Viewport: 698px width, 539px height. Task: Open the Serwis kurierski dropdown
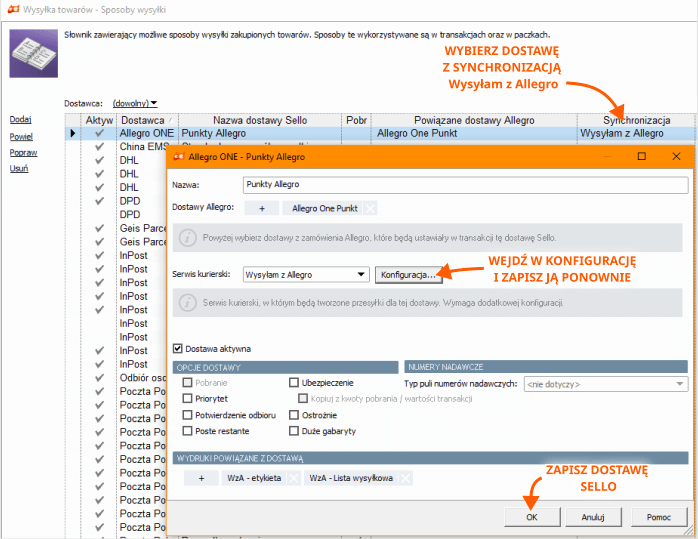click(x=362, y=274)
